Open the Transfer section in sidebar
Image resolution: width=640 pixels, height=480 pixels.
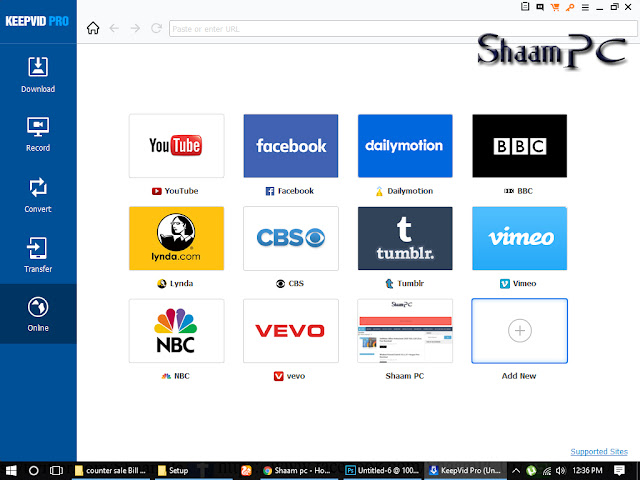(x=38, y=255)
